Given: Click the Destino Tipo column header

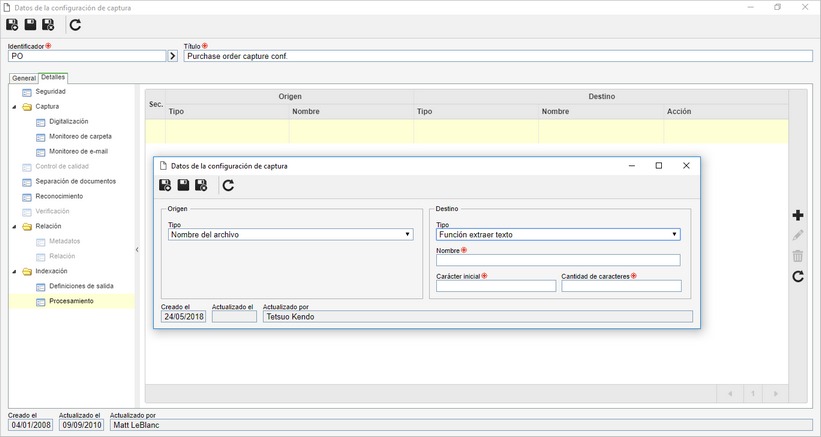Looking at the screenshot, I should pyautogui.click(x=476, y=111).
